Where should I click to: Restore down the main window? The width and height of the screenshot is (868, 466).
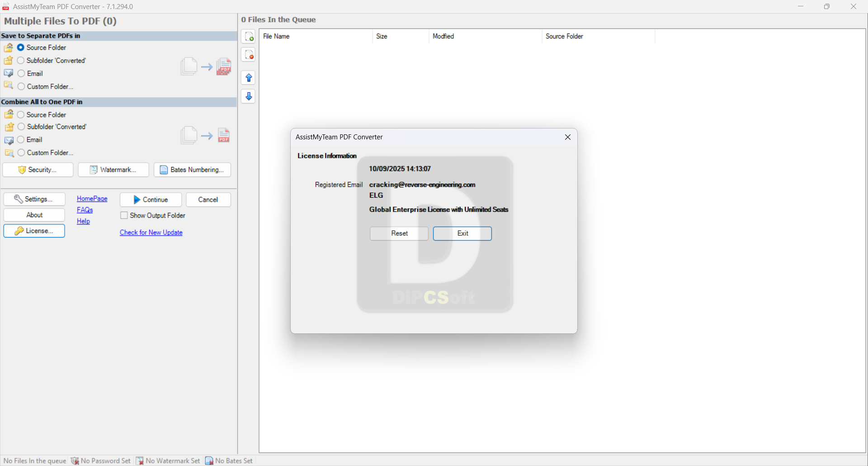pos(827,6)
